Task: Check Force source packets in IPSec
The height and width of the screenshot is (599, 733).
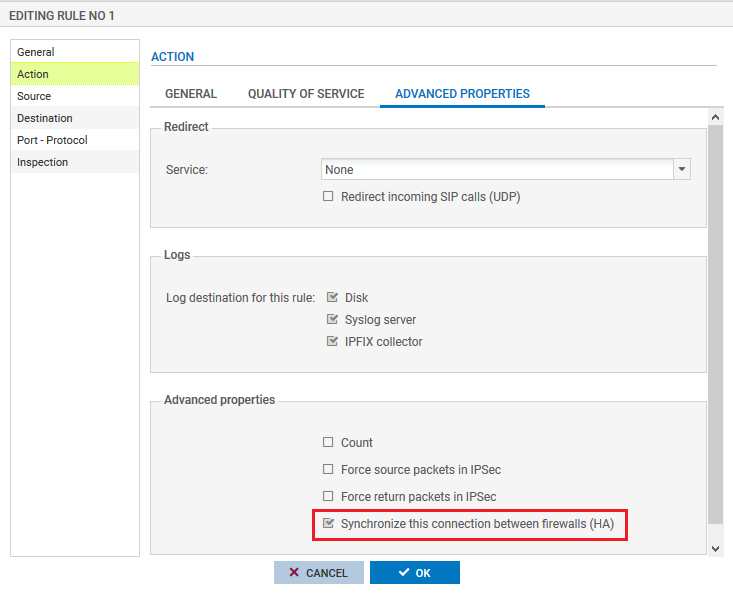Action: tap(328, 470)
